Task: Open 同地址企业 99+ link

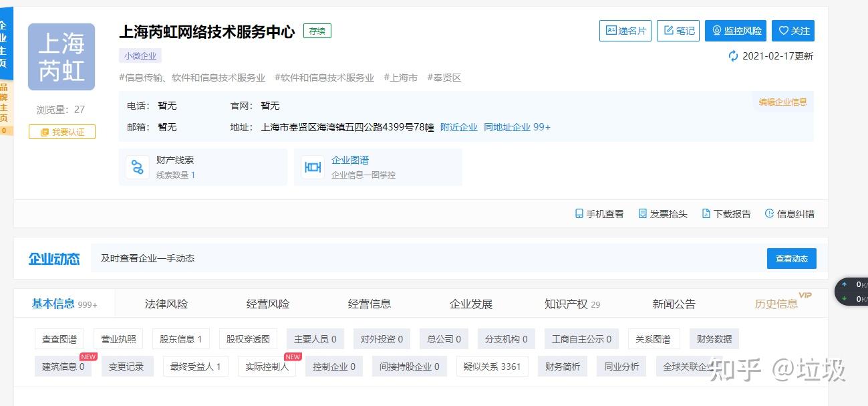Action: (x=517, y=127)
